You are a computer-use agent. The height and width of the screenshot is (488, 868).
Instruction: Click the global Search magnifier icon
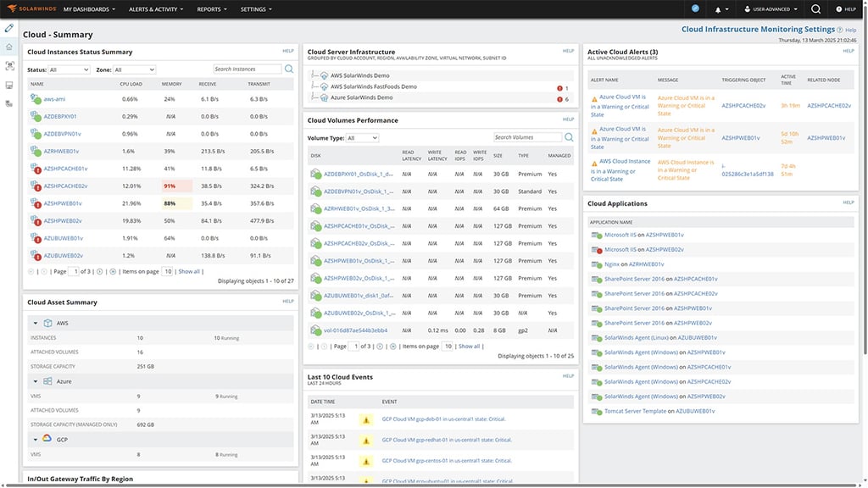point(815,9)
